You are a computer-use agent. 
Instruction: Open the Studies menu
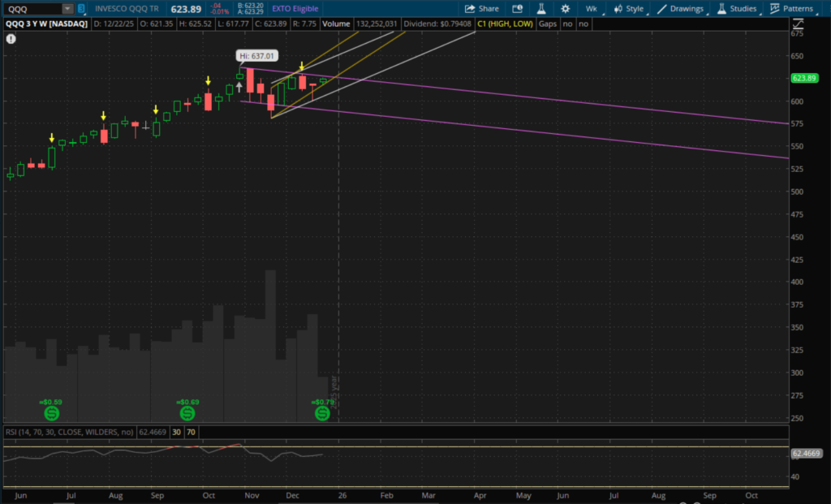(x=737, y=9)
